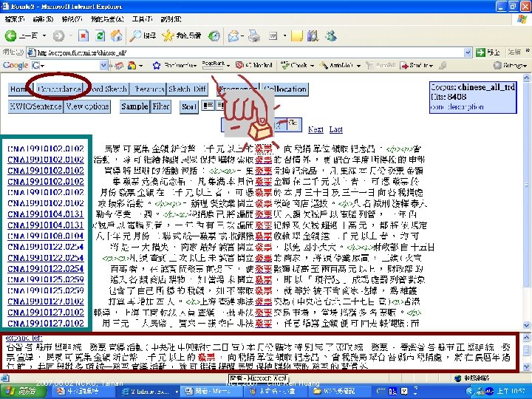This screenshot has width=532, height=399.
Task: Open the Word Sketch button
Action: click(x=108, y=89)
